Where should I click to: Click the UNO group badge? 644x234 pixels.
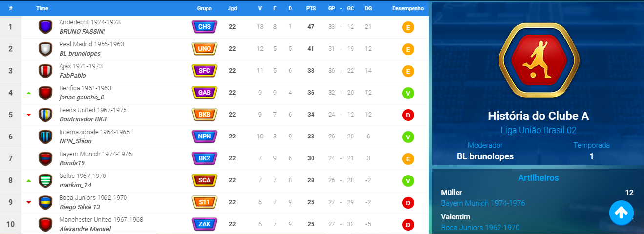(205, 49)
